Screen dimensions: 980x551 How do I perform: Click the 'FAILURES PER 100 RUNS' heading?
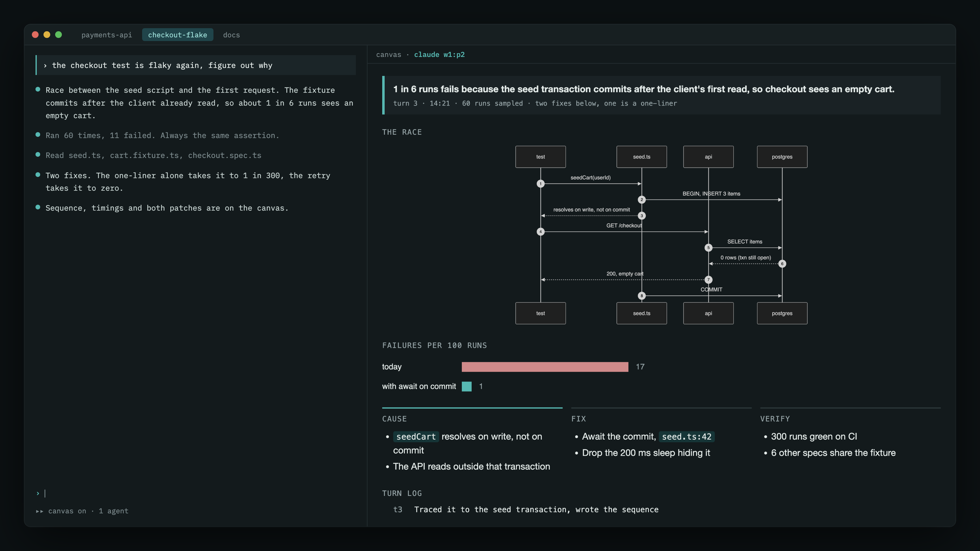coord(435,345)
